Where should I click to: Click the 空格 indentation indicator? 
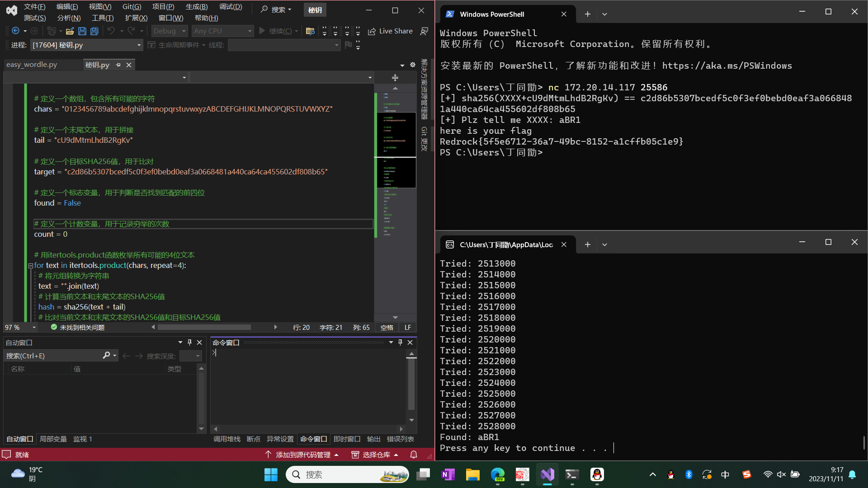tap(387, 327)
